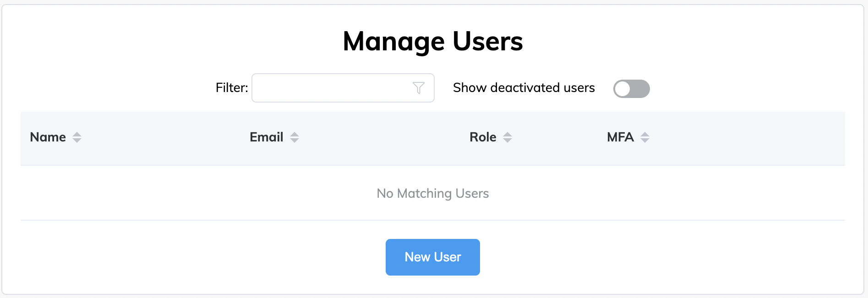This screenshot has height=298, width=868.
Task: Click the No Matching Users message
Action: [432, 193]
